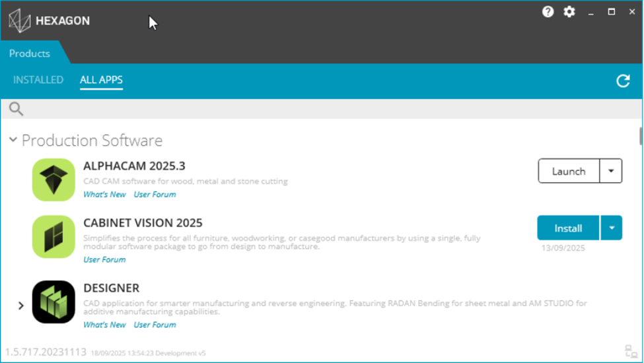
Task: Click the ALPHACAM product icon
Action: [x=54, y=180]
